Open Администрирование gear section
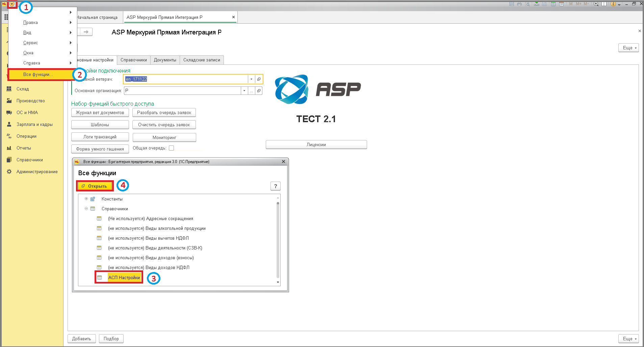The image size is (644, 347). pos(37,172)
